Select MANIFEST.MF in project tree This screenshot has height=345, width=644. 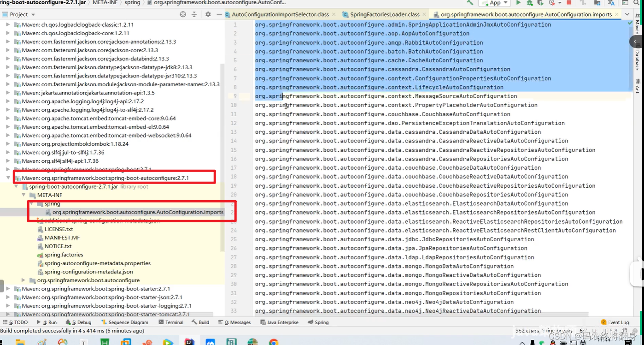tap(62, 238)
